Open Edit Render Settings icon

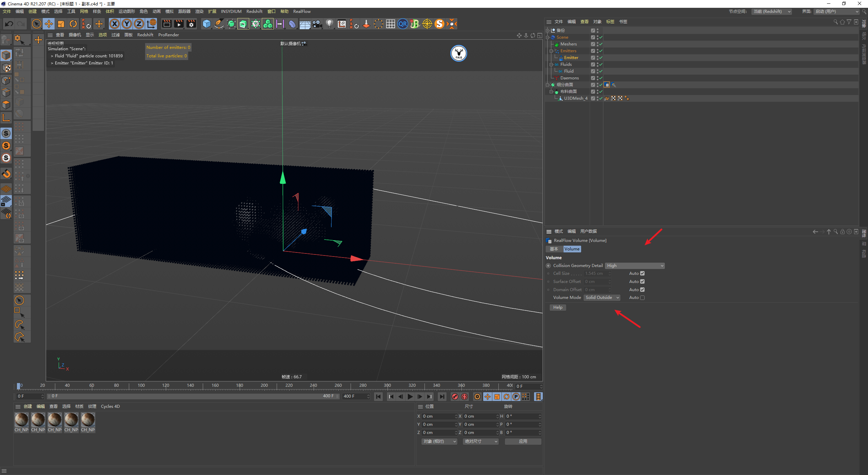point(191,24)
